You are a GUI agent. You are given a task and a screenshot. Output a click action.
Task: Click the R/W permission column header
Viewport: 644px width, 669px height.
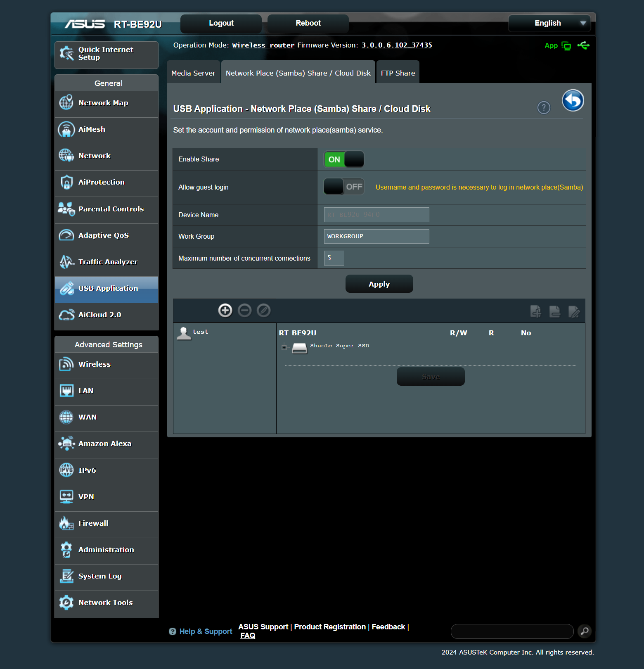point(459,333)
